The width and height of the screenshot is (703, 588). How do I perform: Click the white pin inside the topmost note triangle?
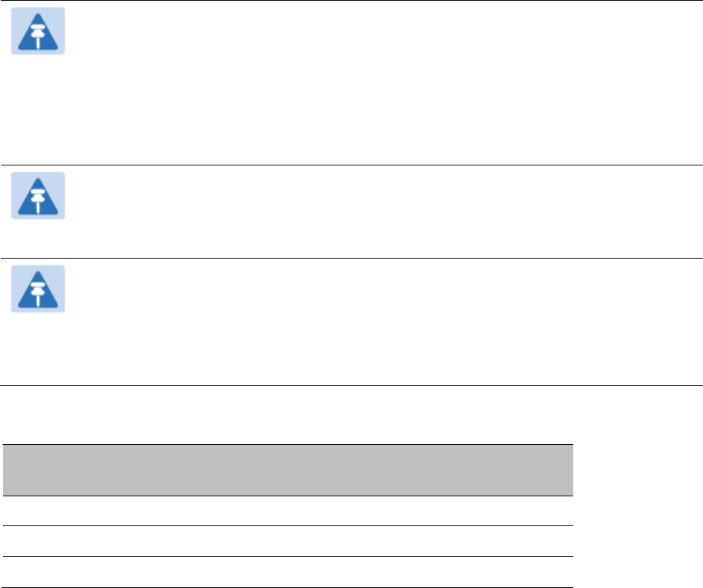38,34
